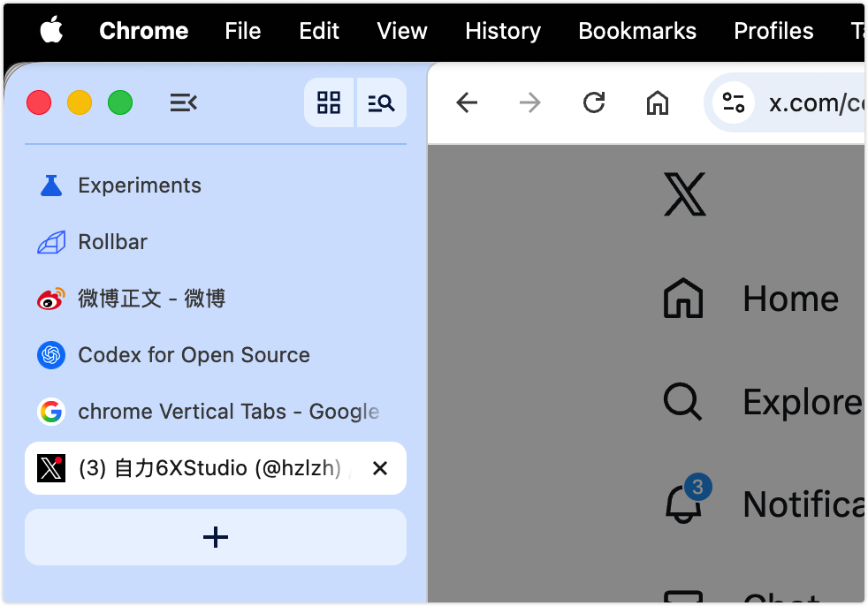
Task: Go to the browser home page
Action: click(658, 103)
